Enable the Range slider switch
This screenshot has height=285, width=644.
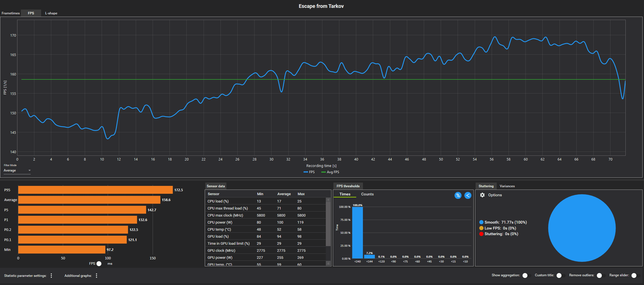click(x=635, y=275)
